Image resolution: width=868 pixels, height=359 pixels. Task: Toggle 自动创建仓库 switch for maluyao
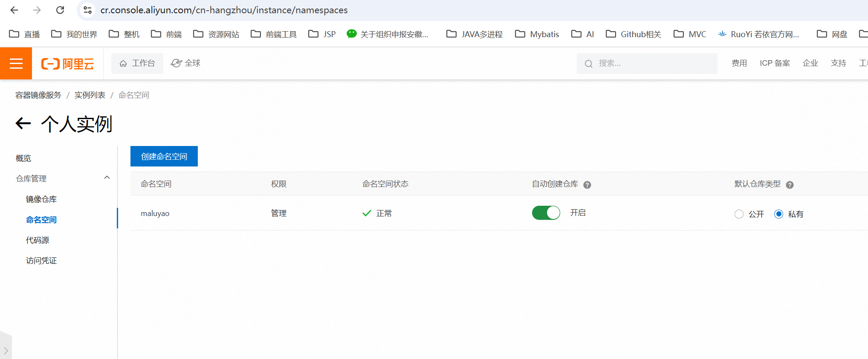click(546, 213)
